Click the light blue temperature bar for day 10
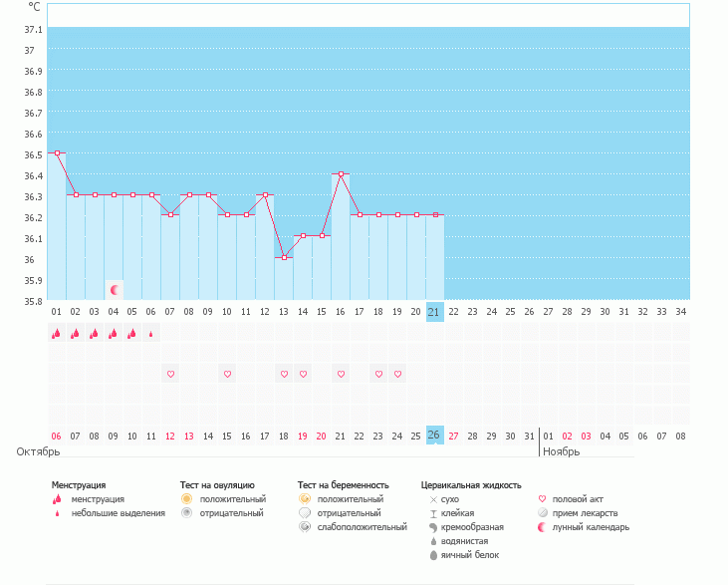Image resolution: width=728 pixels, height=585 pixels. [227, 257]
